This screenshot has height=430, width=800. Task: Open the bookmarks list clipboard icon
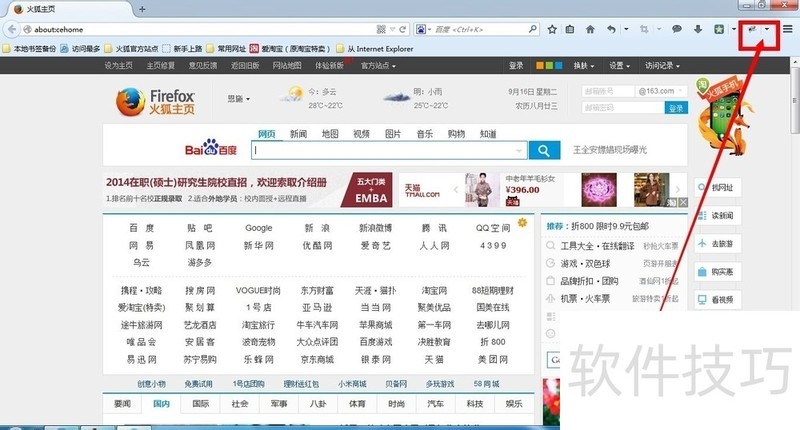[x=570, y=29]
